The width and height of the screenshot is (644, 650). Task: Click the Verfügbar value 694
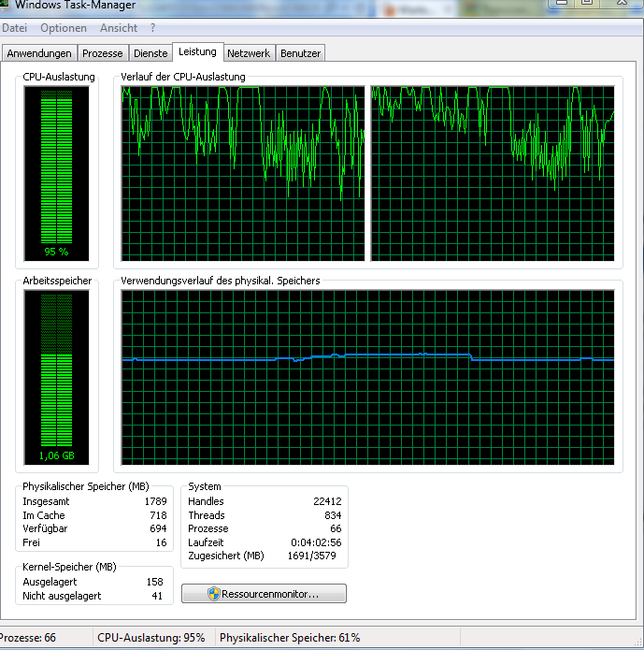(x=158, y=528)
